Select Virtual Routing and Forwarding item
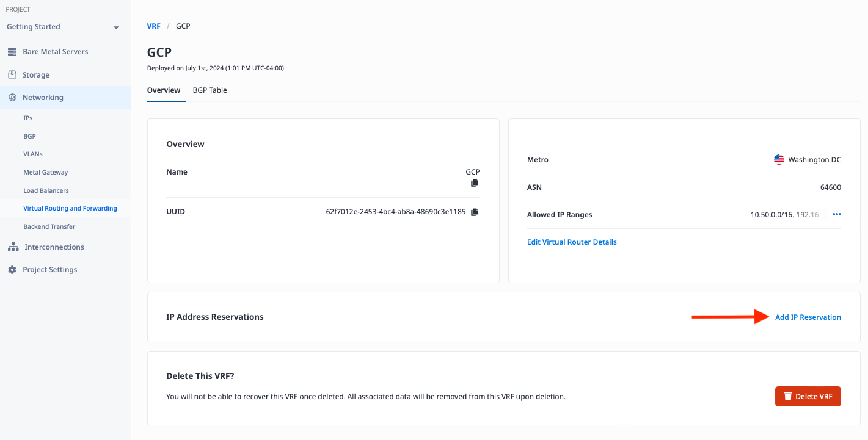The image size is (868, 440). pyautogui.click(x=70, y=208)
